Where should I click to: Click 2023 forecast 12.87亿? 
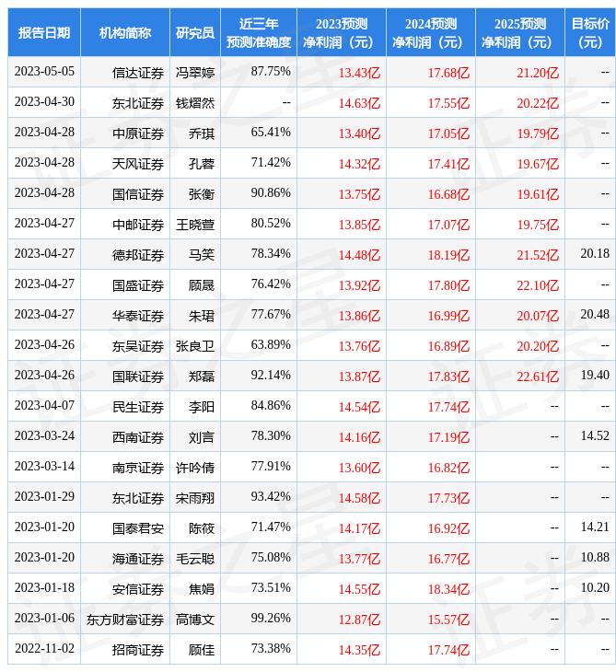point(359,620)
